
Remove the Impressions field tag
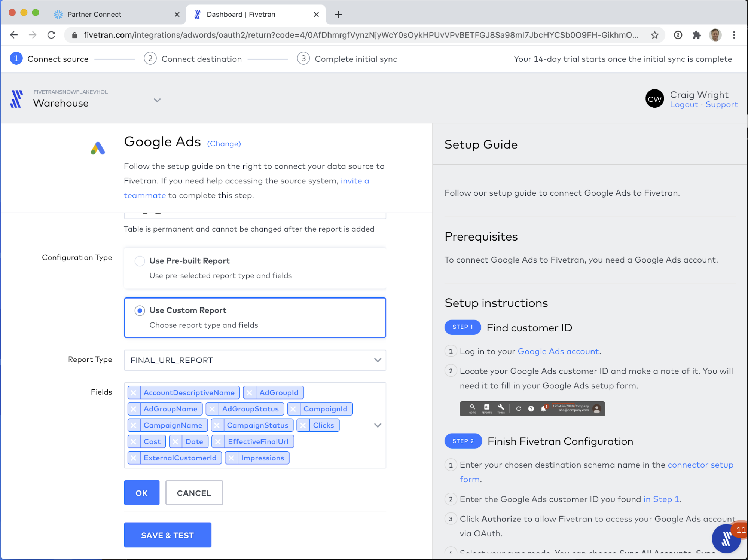pyautogui.click(x=231, y=458)
